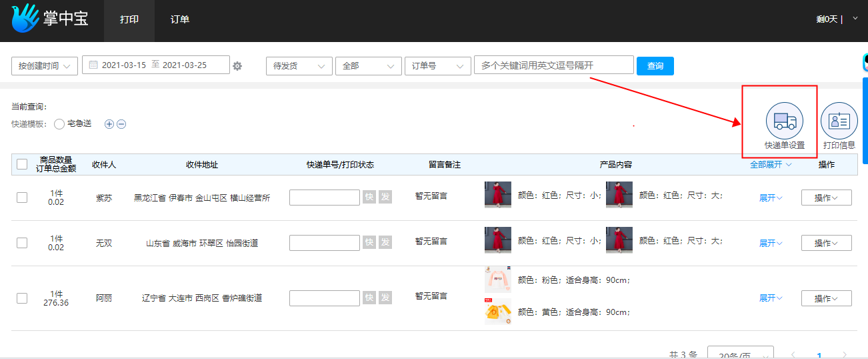868x359 pixels.
Task: Expand 无双 order row 展开
Action: pos(771,243)
